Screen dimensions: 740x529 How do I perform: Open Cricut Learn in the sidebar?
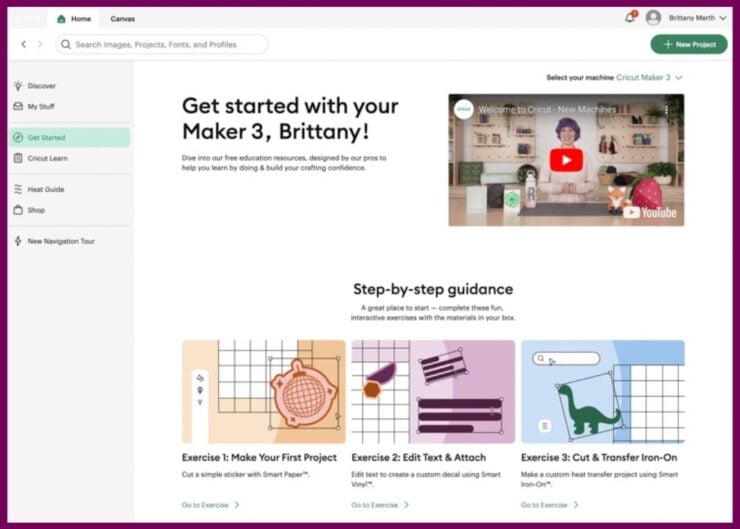click(x=69, y=158)
